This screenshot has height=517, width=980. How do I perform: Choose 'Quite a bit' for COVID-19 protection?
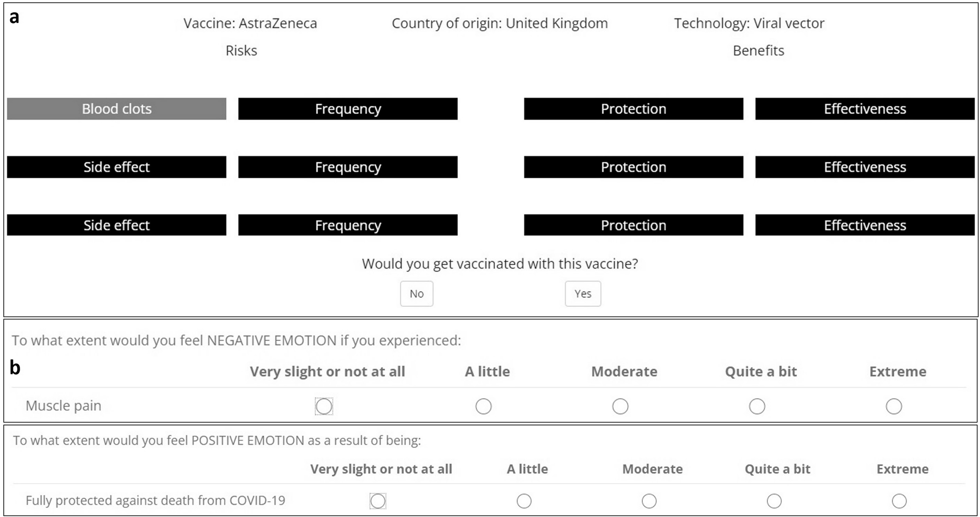[774, 501]
